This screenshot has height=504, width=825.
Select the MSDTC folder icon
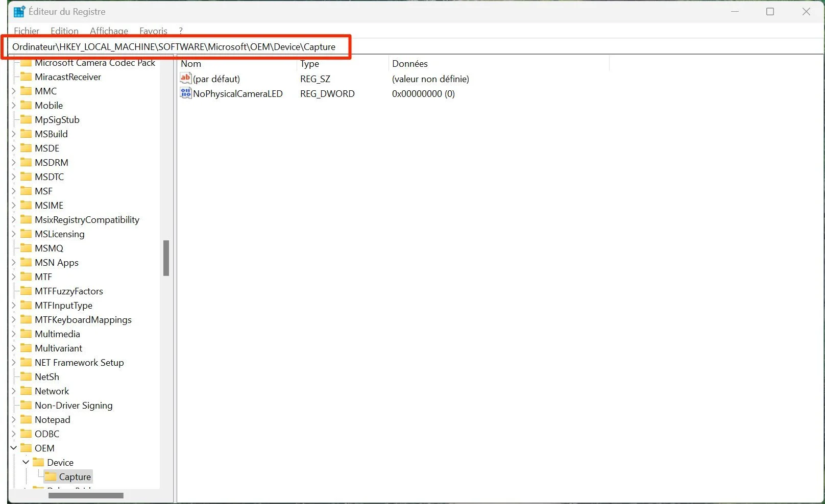tap(26, 177)
